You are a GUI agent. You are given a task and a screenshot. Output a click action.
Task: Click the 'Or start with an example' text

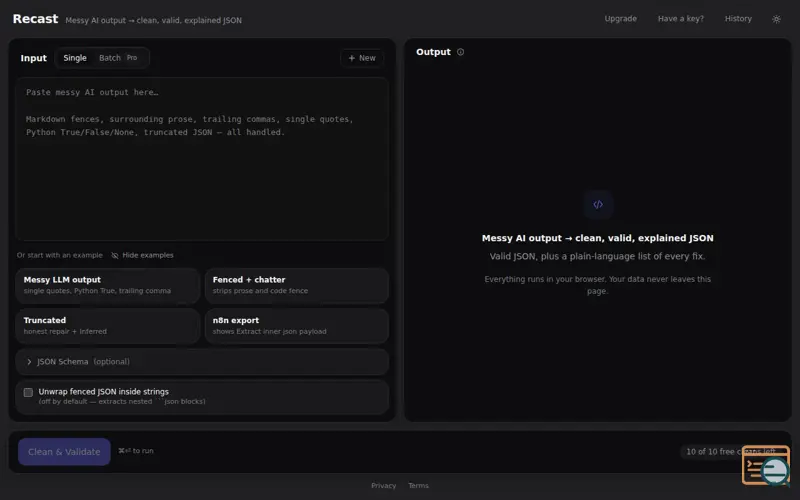(60, 255)
